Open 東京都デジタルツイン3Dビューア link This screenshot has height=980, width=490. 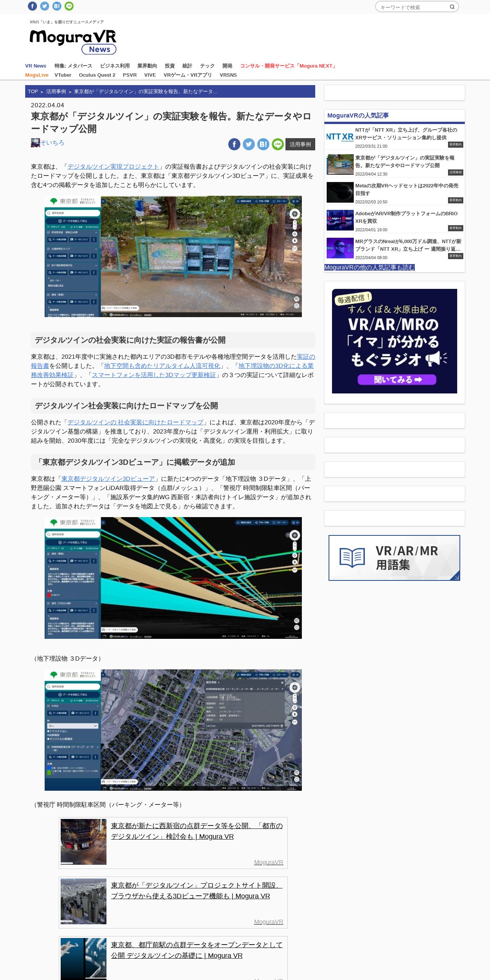click(108, 479)
